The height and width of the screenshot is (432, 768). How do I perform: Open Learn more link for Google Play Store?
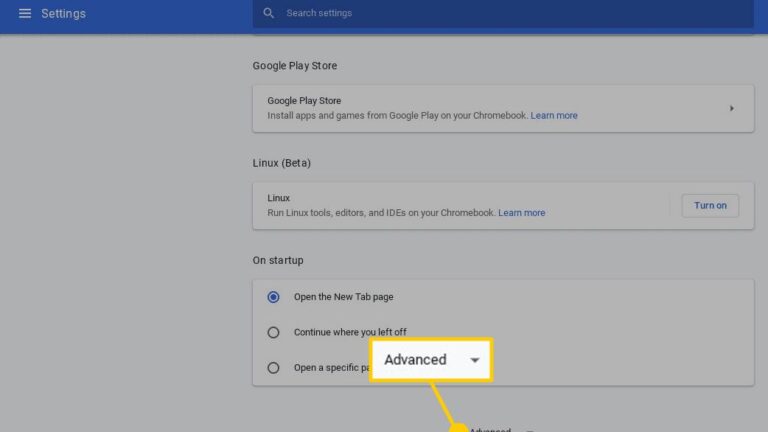(x=554, y=116)
